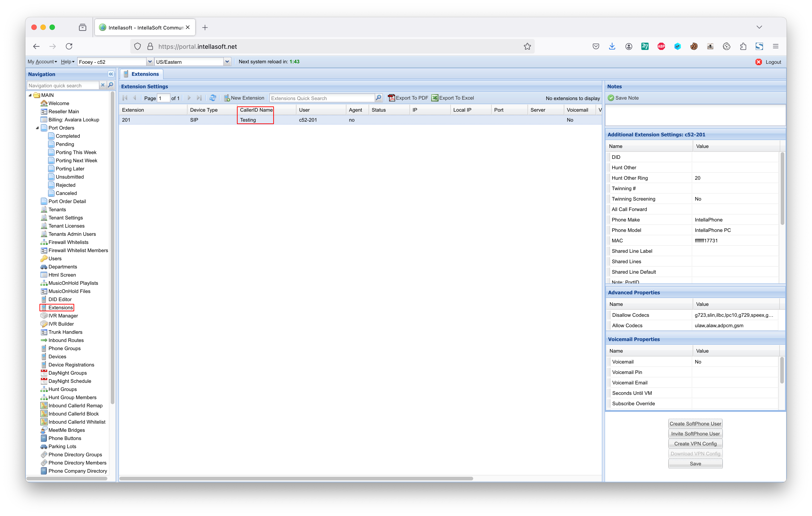Save Note in Notes panel
Screen dimensions: 812x516
[623, 98]
